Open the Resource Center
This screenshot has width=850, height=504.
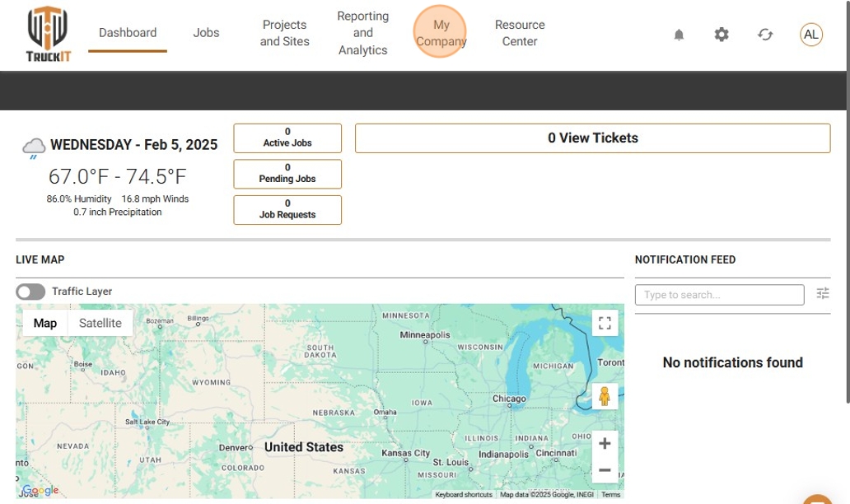520,33
